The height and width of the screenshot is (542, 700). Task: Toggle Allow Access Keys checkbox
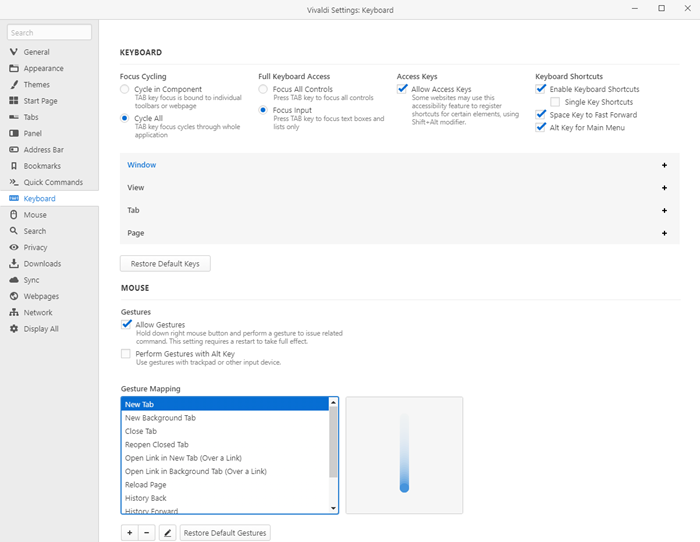[402, 89]
